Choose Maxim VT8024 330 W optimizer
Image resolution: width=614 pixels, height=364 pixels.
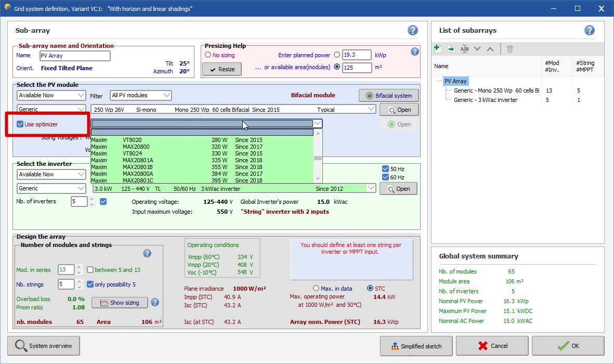(202, 153)
